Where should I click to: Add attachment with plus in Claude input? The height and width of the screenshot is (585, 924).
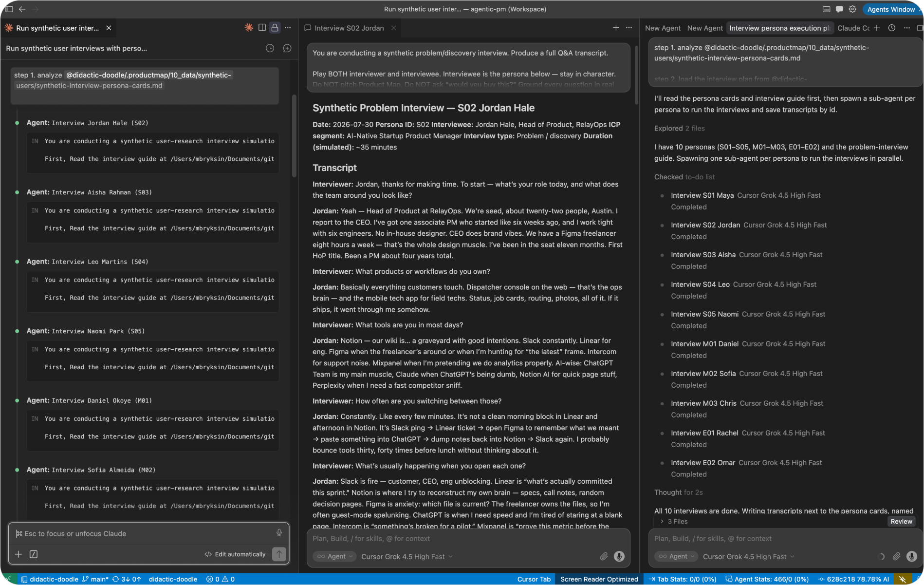coord(18,554)
